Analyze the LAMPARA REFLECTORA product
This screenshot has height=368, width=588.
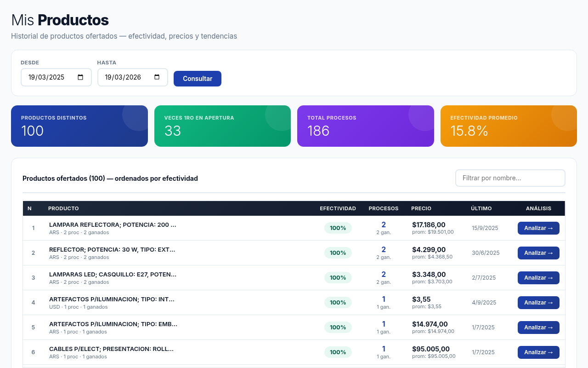pos(538,228)
